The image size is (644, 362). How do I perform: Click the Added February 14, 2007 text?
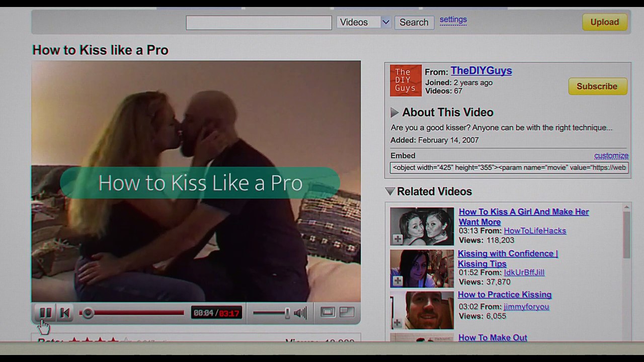pyautogui.click(x=434, y=140)
